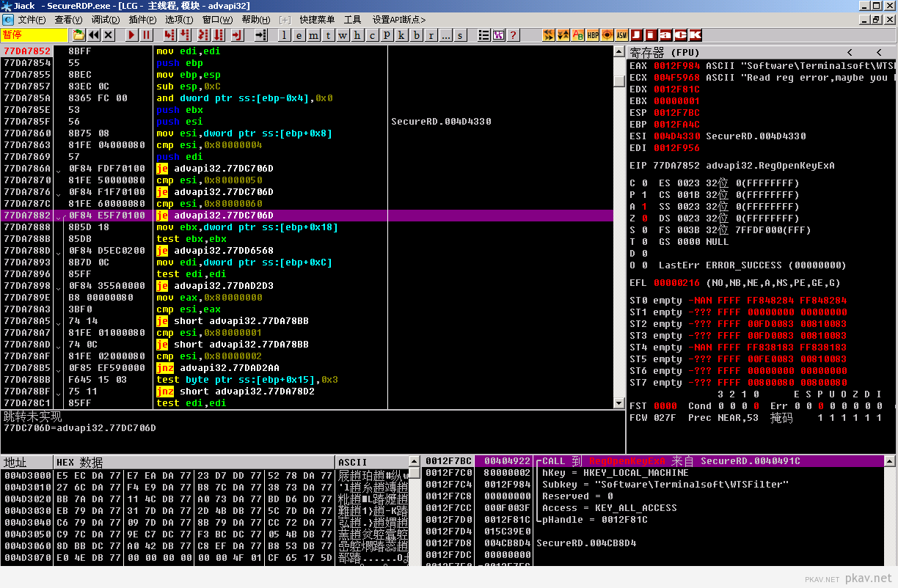Screen dimensions: 898x588
Task: Click the Step Over toolbar icon
Action: [x=184, y=34]
